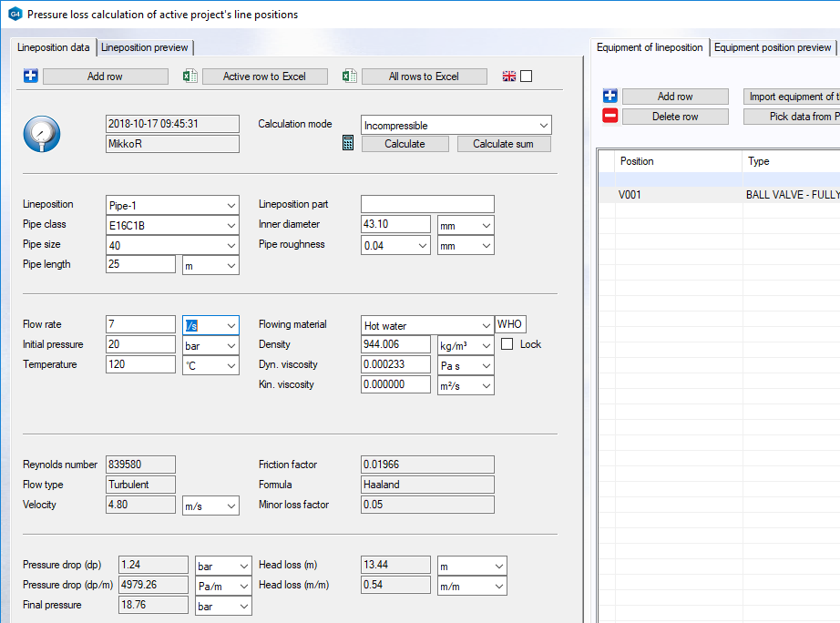Click the Excel icon beside All rows to Excel

click(x=350, y=77)
